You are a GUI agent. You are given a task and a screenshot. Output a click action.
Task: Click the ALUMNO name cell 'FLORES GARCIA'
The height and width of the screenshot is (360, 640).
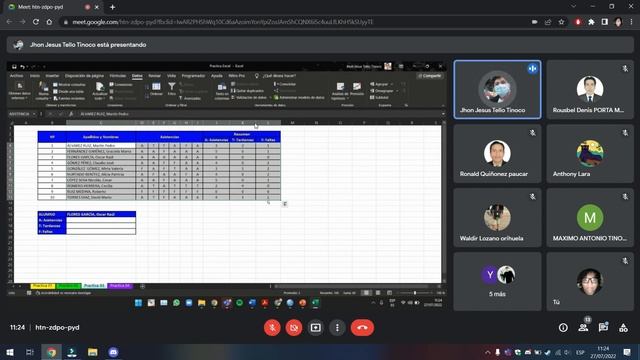pos(101,214)
